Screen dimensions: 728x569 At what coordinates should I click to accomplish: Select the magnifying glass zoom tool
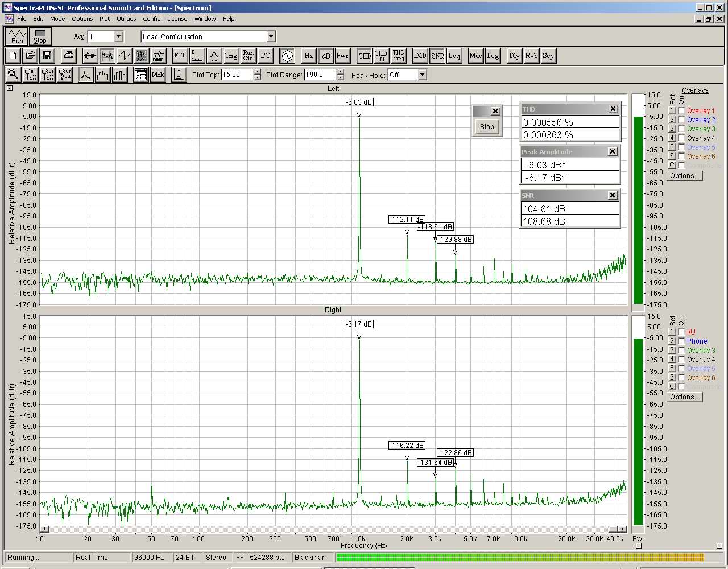pyautogui.click(x=13, y=75)
